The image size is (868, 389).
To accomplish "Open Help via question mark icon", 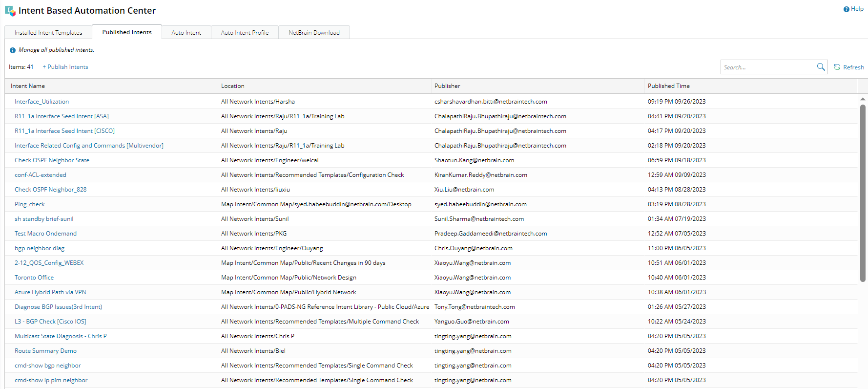I will pyautogui.click(x=846, y=9).
